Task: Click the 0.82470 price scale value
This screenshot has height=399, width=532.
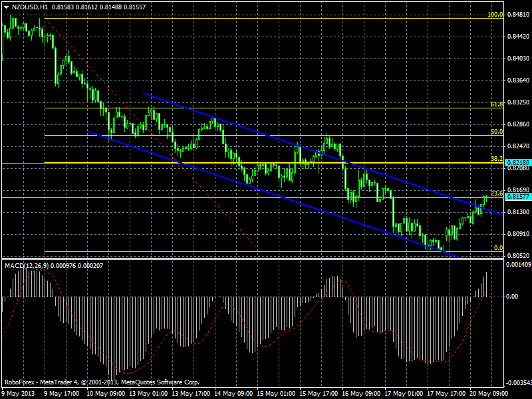Action: (519, 146)
